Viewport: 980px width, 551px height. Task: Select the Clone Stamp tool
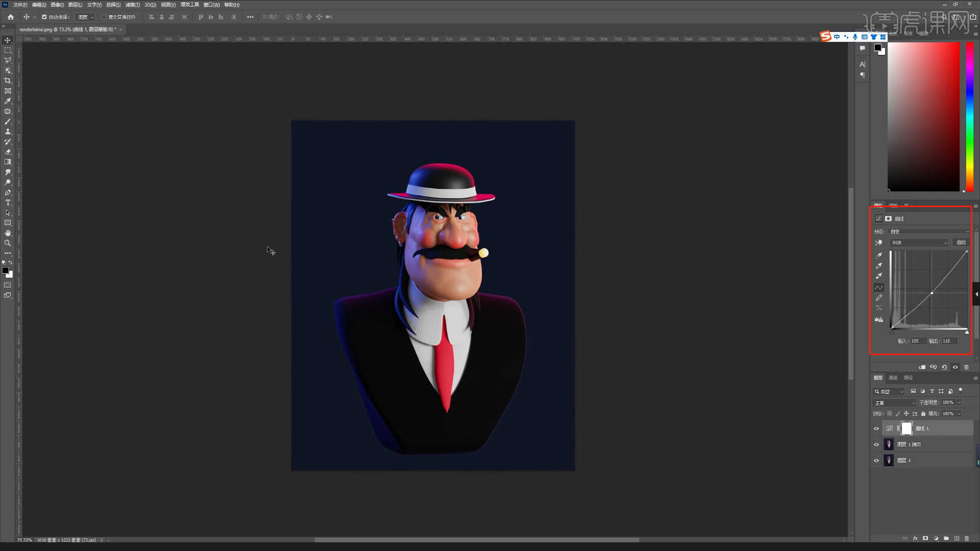pos(8,132)
